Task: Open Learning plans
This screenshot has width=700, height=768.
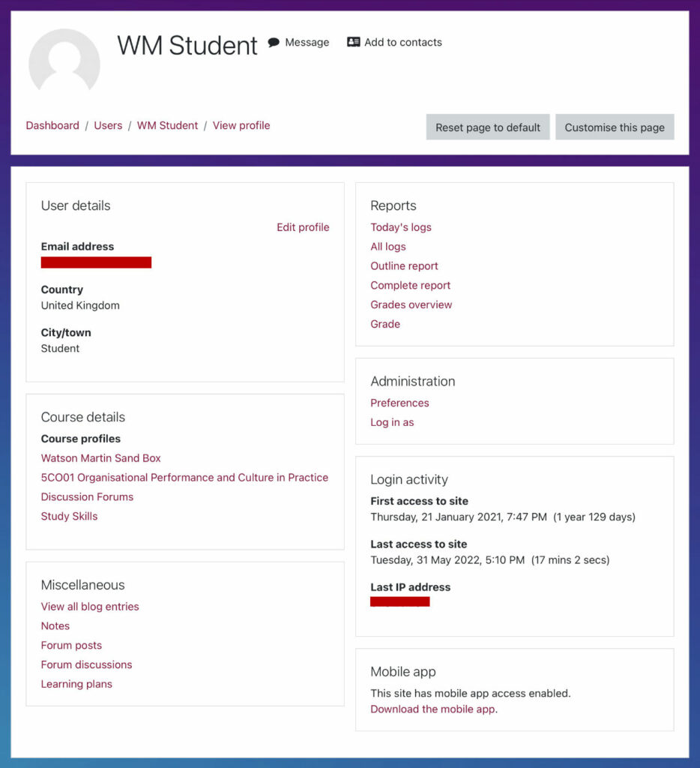Action: coord(76,684)
